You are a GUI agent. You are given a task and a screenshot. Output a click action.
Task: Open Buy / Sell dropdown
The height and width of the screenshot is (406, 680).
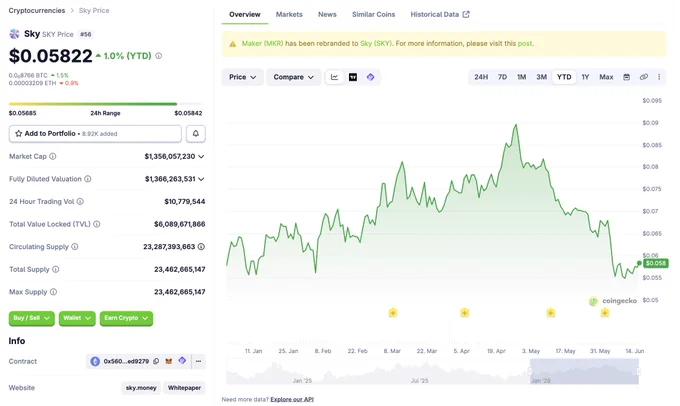[x=32, y=318]
